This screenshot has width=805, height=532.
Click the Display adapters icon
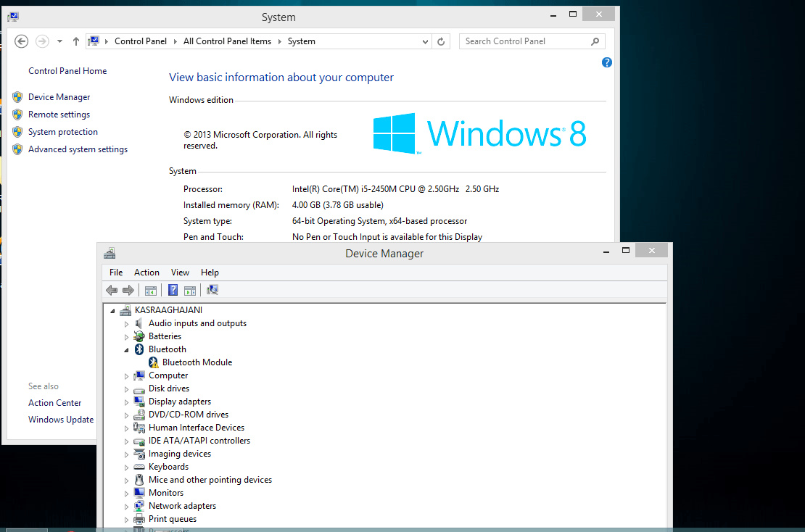click(139, 402)
